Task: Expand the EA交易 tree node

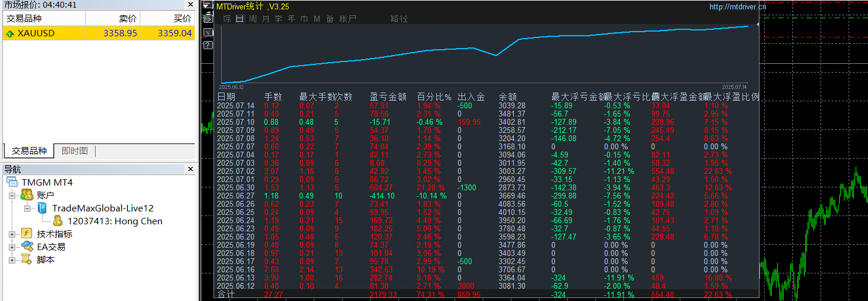Action: (x=12, y=247)
